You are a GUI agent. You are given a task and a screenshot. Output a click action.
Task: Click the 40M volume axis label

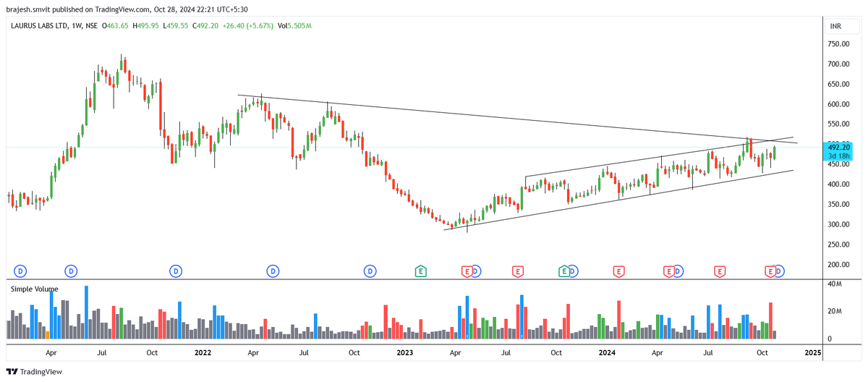click(x=834, y=284)
